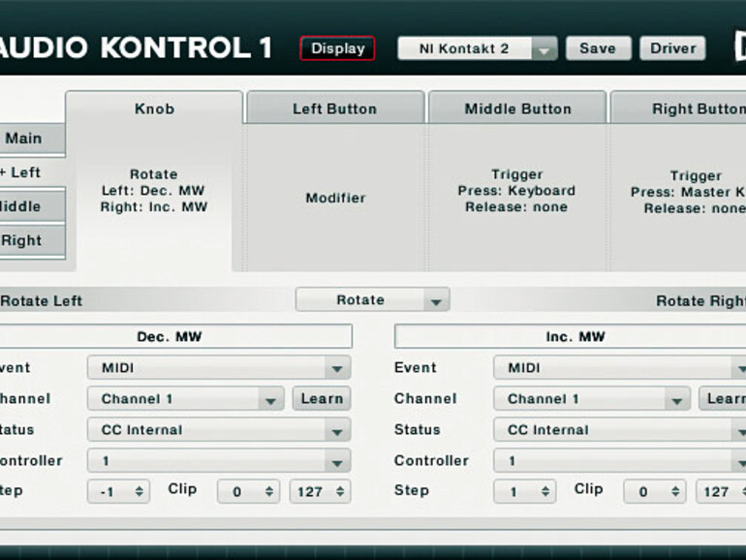Open the Driver settings button

(x=672, y=48)
